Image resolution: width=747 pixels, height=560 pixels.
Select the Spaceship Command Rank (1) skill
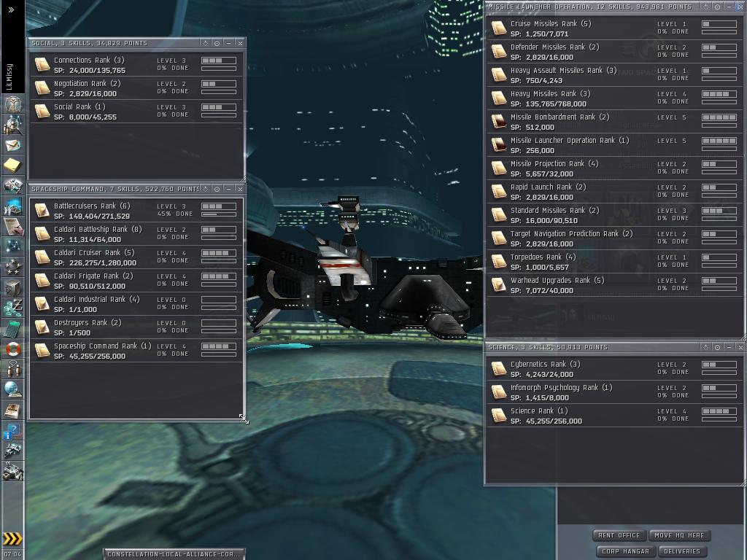click(x=136, y=351)
